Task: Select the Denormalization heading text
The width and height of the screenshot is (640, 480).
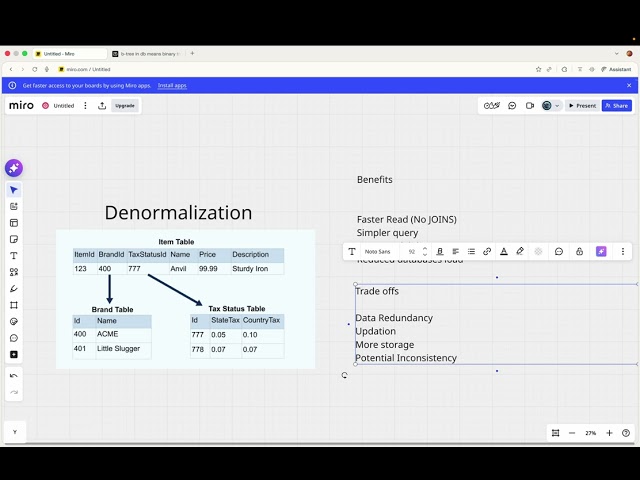Action: [x=178, y=213]
